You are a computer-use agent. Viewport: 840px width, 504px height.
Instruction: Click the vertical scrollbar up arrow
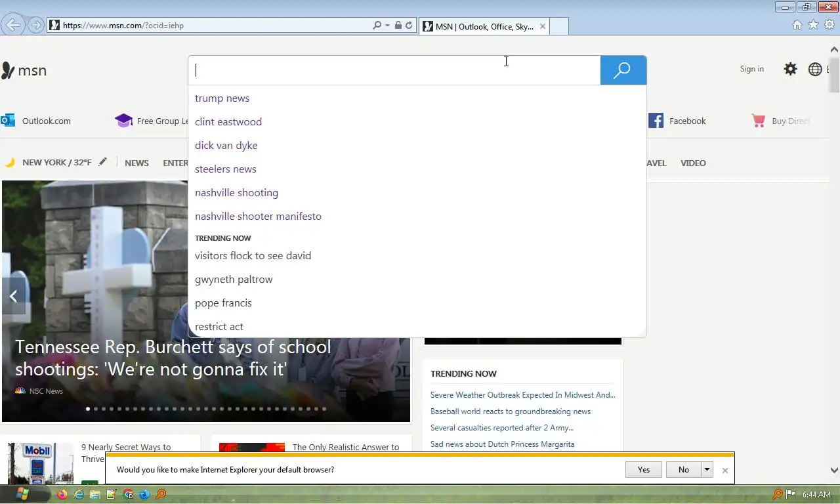pos(834,49)
